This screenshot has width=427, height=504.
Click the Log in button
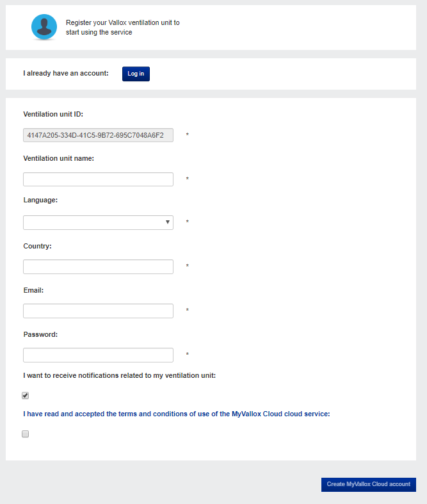click(x=136, y=74)
